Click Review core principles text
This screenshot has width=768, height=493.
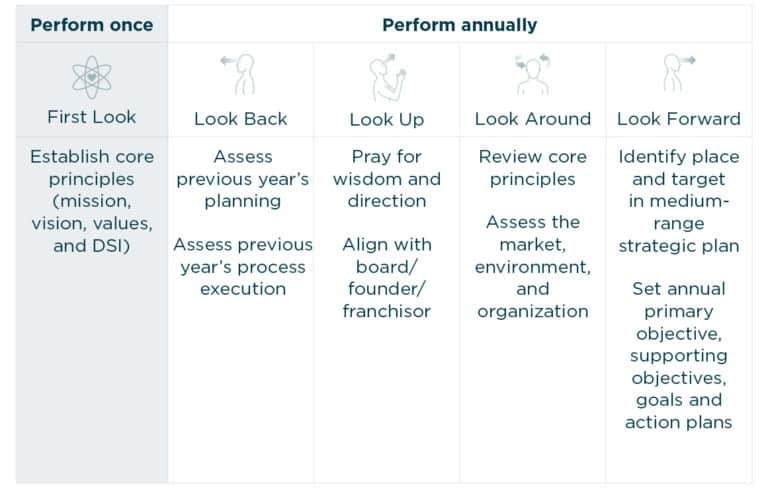[532, 168]
